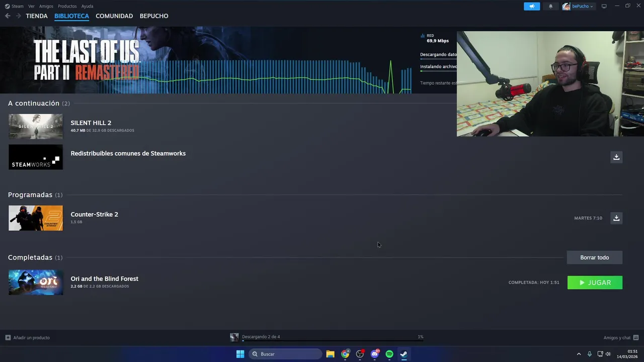Click the Counter-Strike 2 1,5 GB size text

click(76, 222)
